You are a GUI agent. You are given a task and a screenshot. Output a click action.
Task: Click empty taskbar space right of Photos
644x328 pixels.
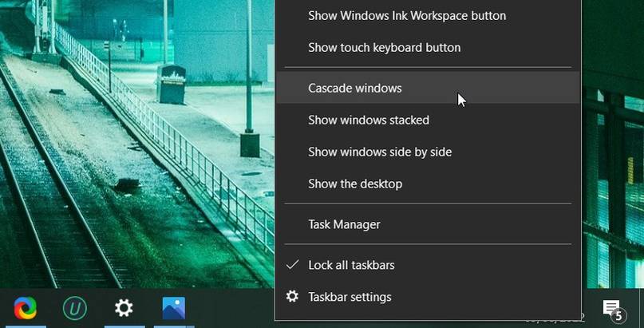[231, 308]
